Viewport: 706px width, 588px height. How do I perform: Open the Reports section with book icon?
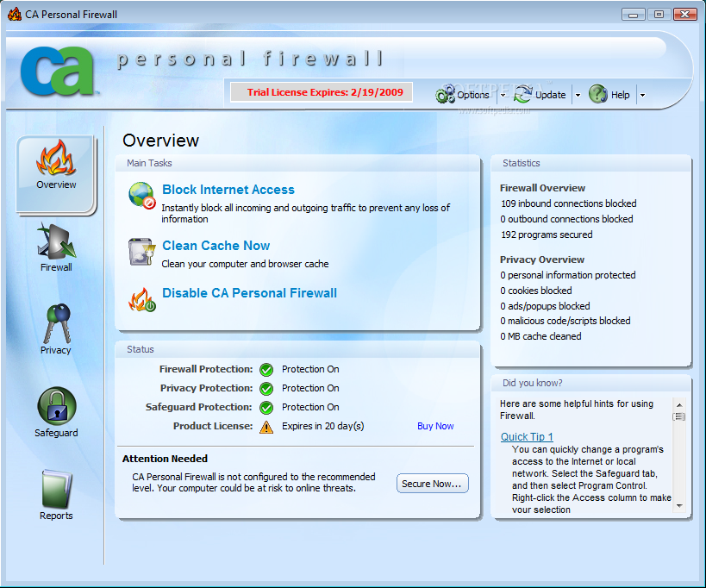[56, 495]
